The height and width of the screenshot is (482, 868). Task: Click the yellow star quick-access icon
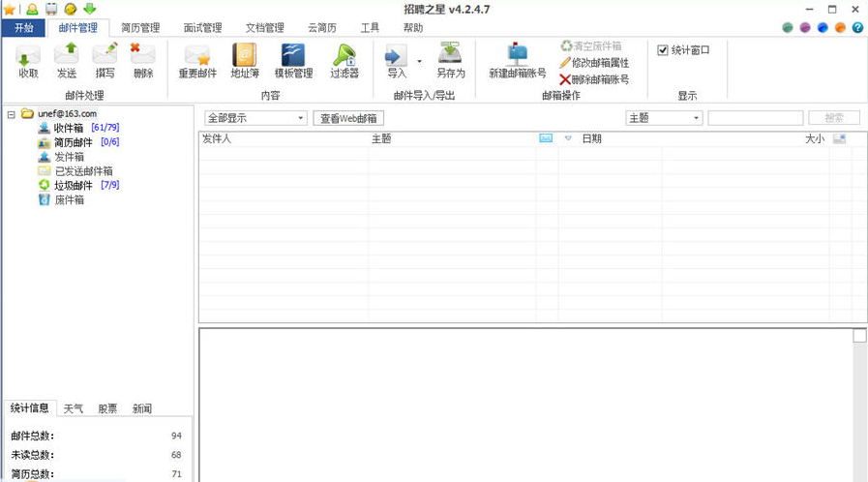pos(10,9)
